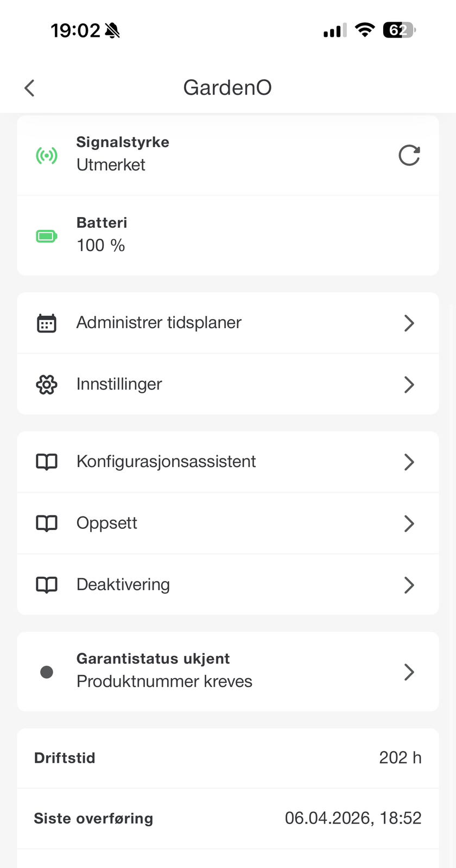Tap the back arrow in header
456x868 pixels.
pyautogui.click(x=30, y=88)
